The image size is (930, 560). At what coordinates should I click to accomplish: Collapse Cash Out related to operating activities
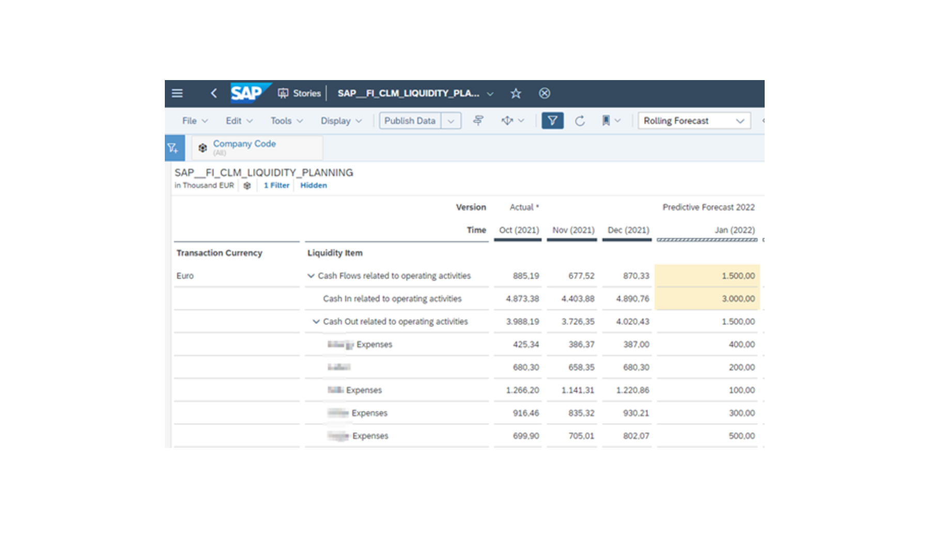coord(316,322)
